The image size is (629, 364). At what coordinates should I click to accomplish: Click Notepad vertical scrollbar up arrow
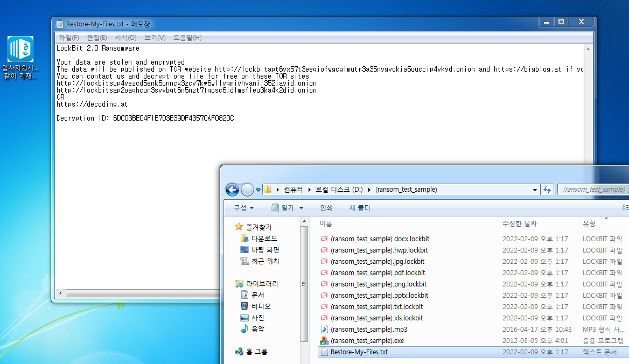point(588,49)
